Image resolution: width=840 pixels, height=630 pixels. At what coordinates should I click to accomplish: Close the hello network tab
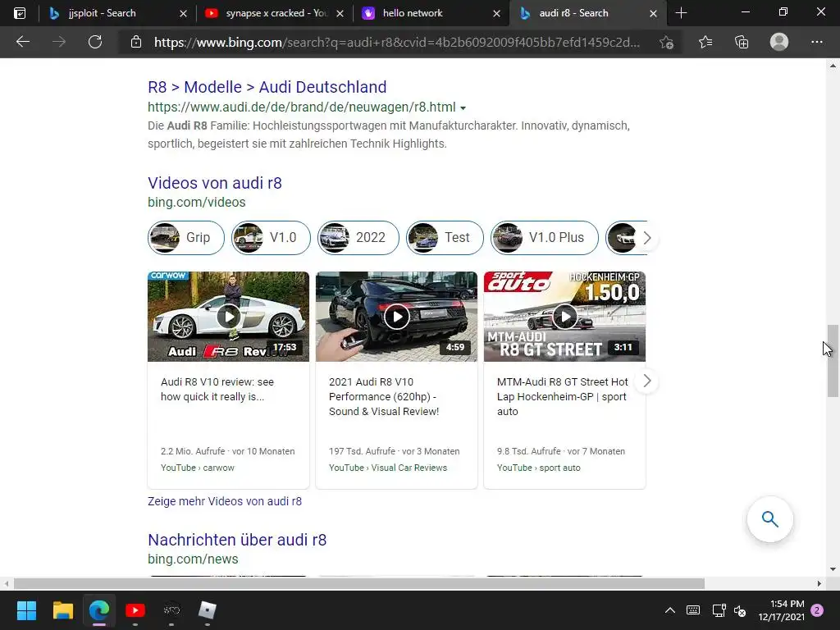coord(496,13)
